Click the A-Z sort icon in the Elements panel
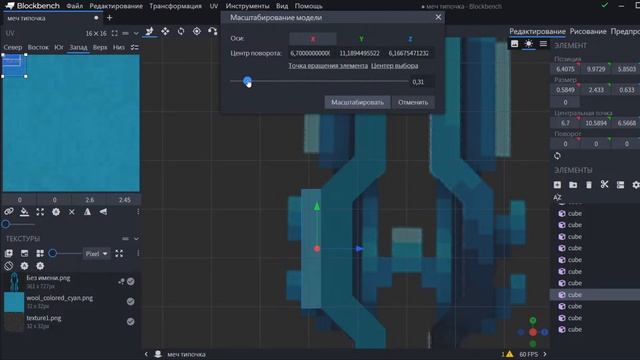640x360 pixels. [557, 197]
